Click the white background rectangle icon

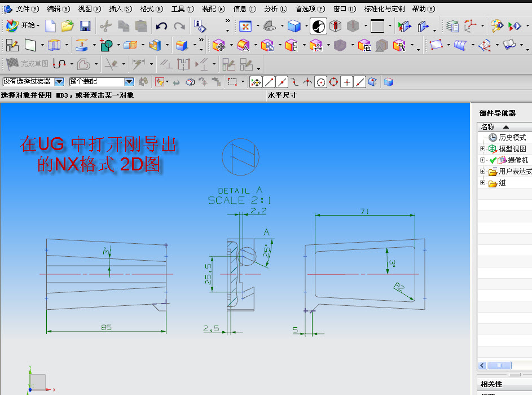click(377, 26)
